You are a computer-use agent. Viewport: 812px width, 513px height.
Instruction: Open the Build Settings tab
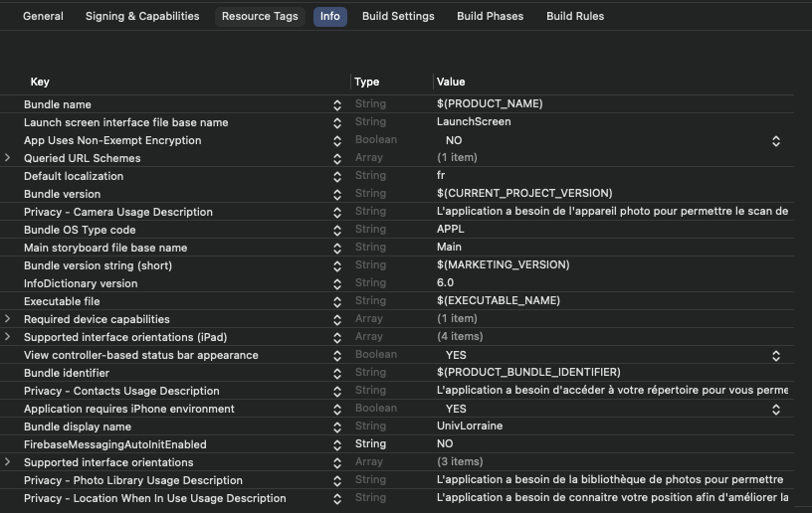click(x=398, y=16)
